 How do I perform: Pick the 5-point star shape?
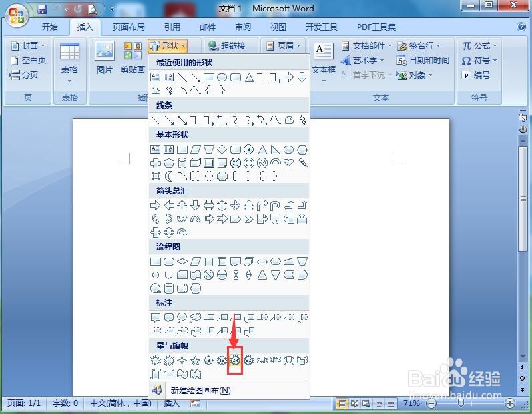coord(195,360)
